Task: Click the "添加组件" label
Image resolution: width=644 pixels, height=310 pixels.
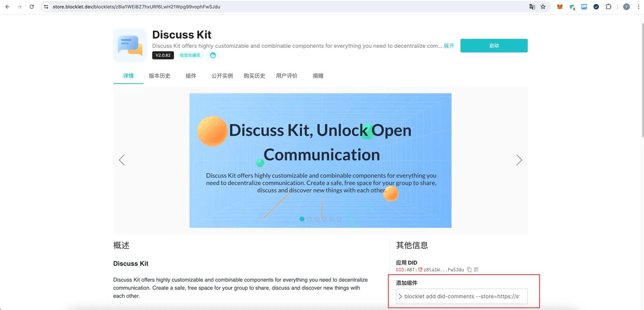Action: pyautogui.click(x=407, y=283)
